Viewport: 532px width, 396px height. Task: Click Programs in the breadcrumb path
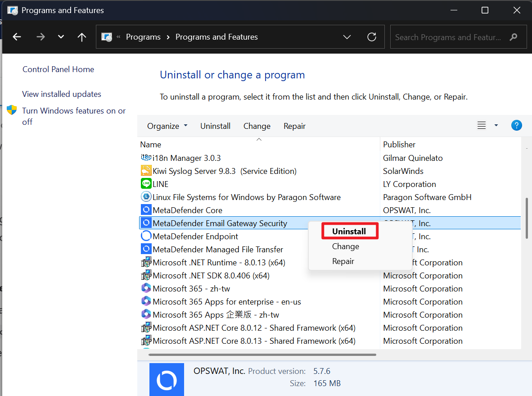(143, 36)
